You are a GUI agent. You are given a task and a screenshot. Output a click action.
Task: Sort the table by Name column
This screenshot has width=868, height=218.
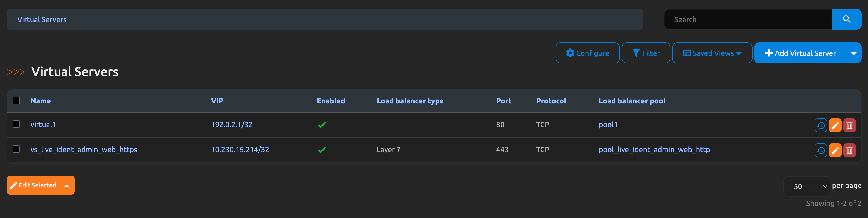point(41,101)
